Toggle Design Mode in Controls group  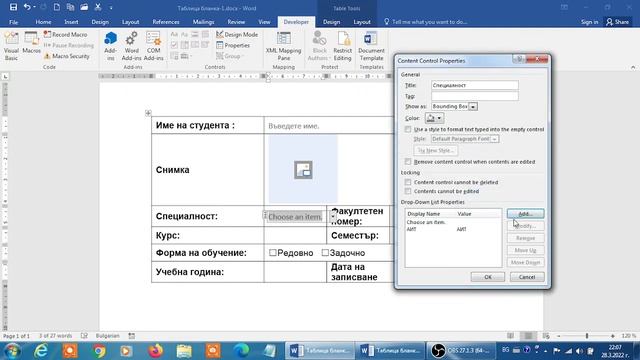[237, 35]
